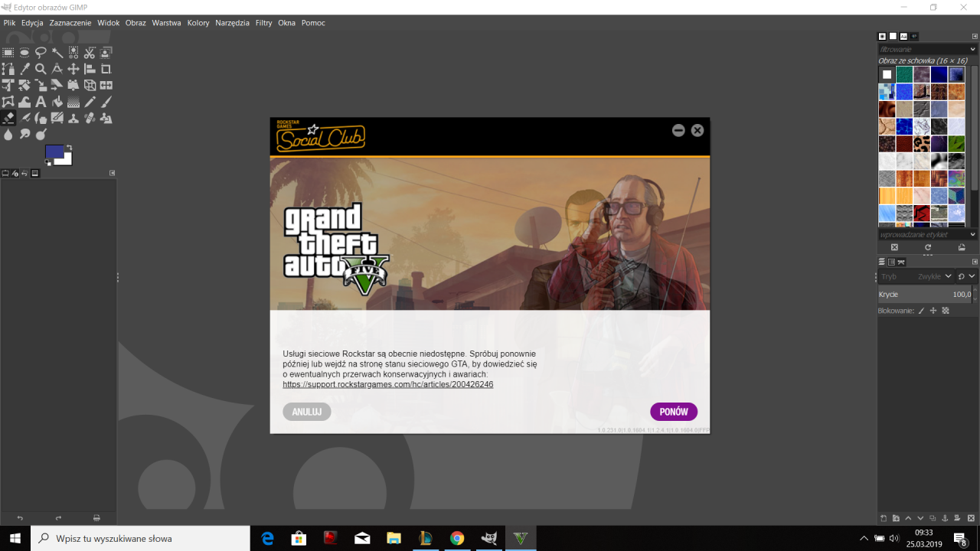Select the Fuzzy Select magic wand tool

coord(57,53)
